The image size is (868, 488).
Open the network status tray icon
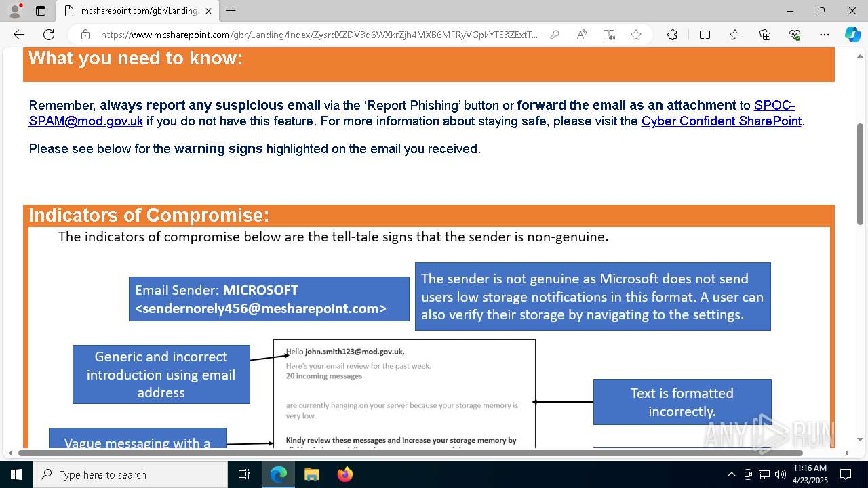pos(764,474)
